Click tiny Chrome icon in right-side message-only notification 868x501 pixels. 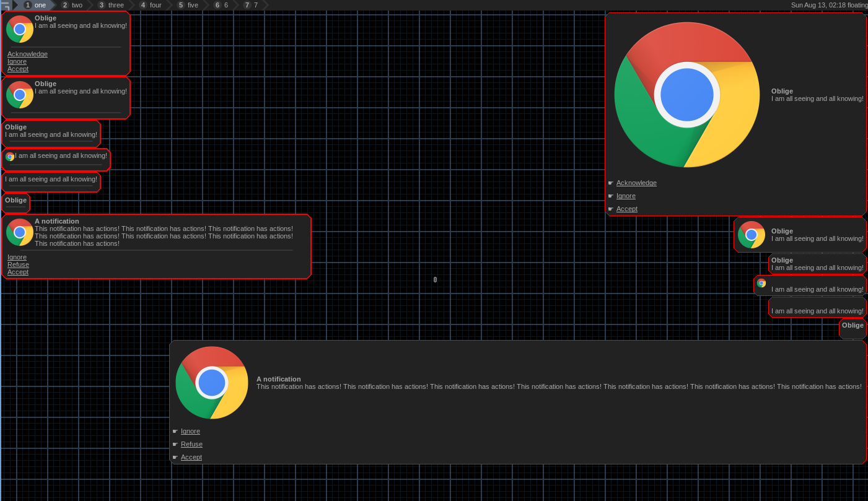(x=761, y=283)
